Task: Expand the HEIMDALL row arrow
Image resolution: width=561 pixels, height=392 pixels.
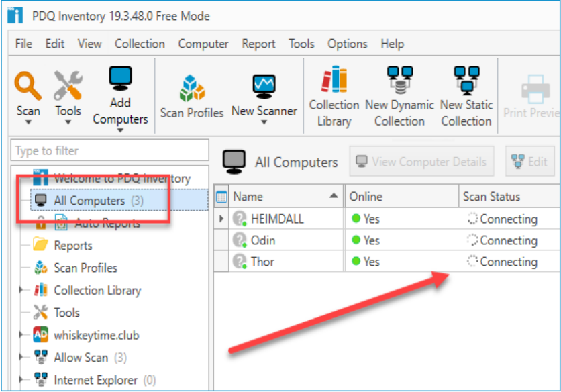Action: (x=221, y=218)
